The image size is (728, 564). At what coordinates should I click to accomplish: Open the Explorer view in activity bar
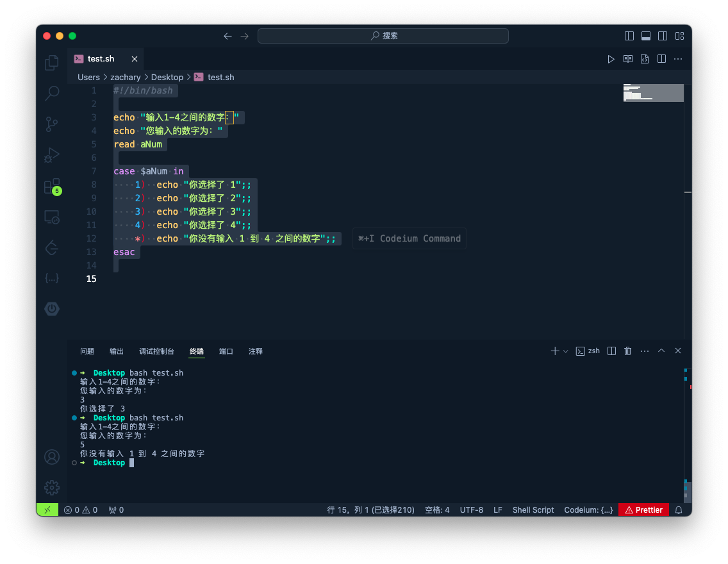(51, 63)
